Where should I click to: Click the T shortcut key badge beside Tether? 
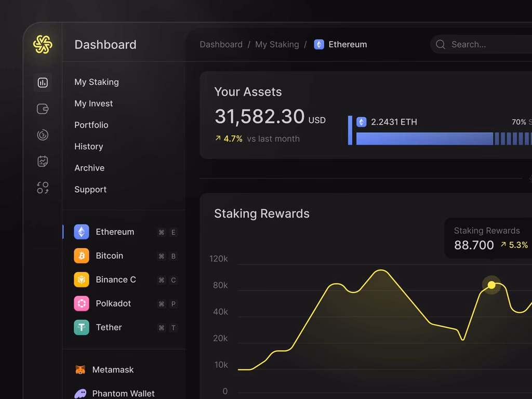tap(174, 328)
